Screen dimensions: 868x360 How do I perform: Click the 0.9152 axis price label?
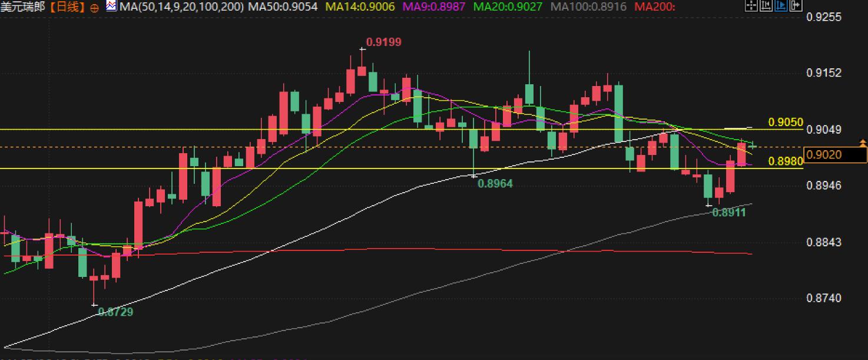824,73
